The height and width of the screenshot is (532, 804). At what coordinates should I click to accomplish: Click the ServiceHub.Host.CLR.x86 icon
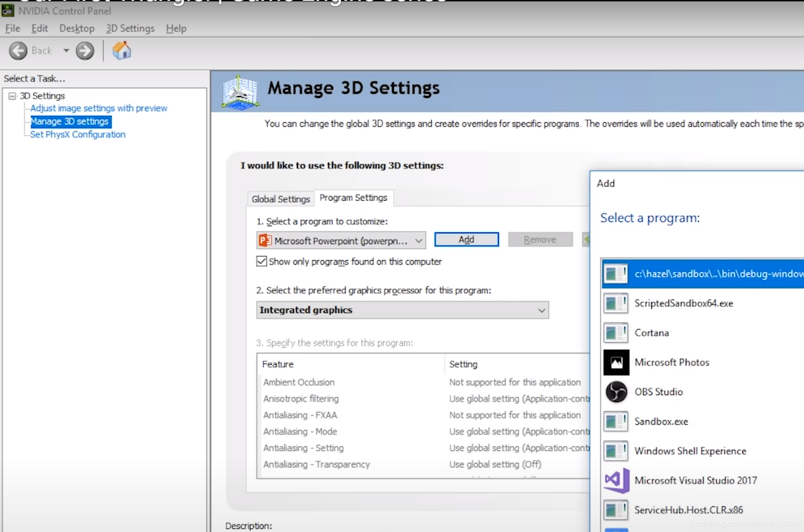[616, 510]
